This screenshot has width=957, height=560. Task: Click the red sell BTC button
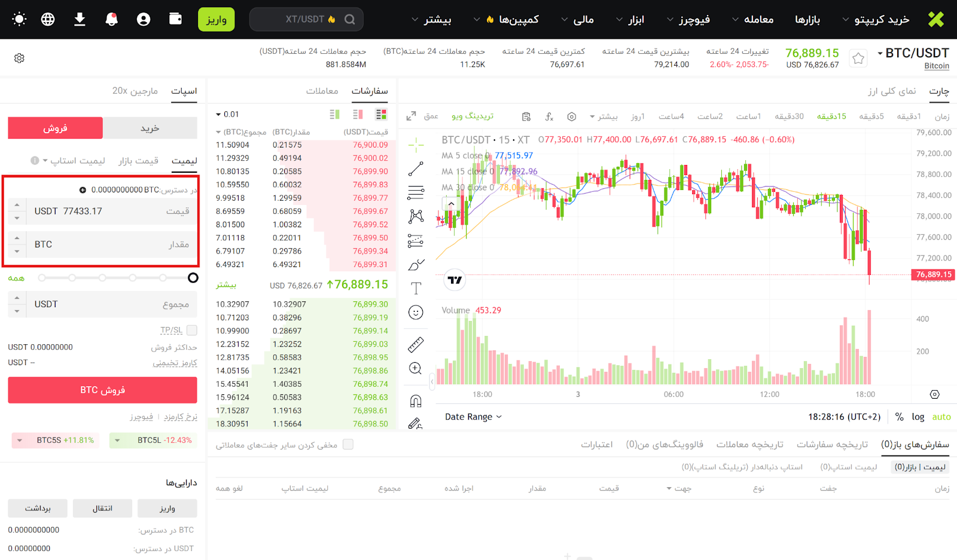(x=102, y=390)
